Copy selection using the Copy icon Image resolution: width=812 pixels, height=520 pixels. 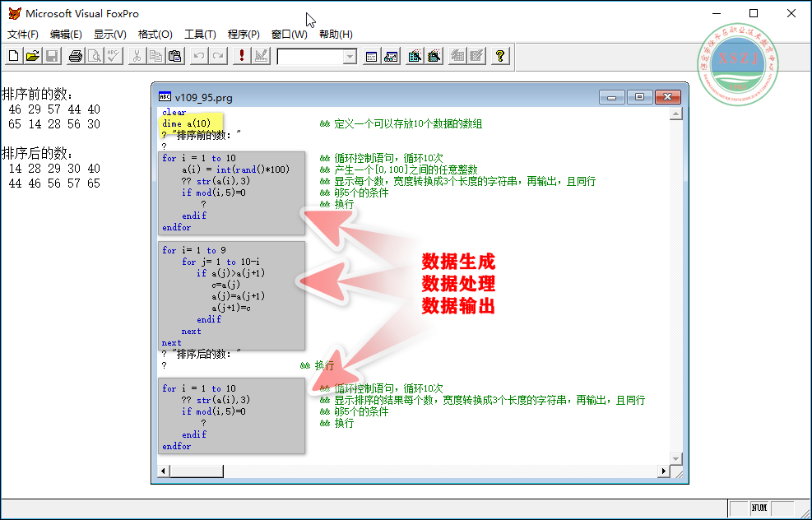tap(155, 55)
